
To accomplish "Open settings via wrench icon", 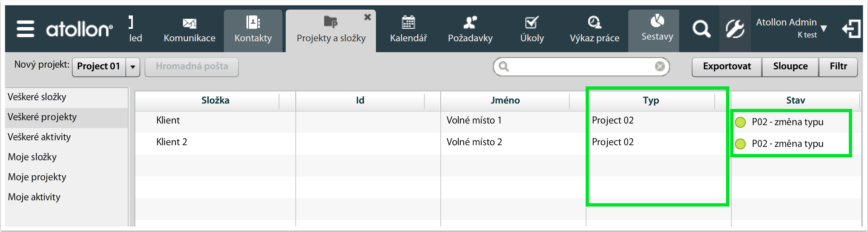I will [735, 29].
